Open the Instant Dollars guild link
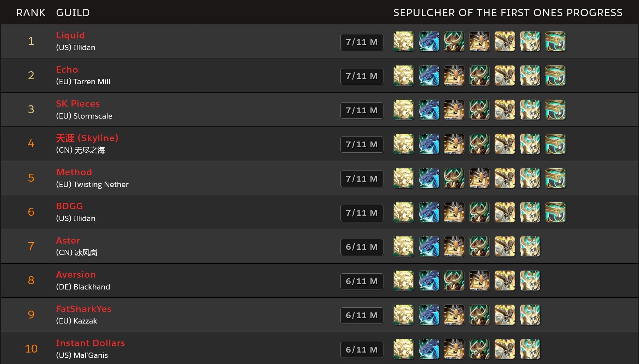The image size is (639, 364). pos(90,343)
